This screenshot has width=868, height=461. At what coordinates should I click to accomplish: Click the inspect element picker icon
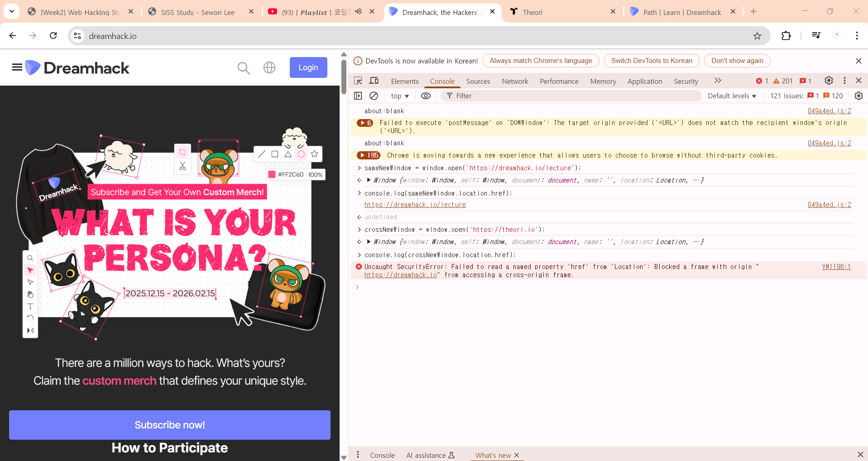coord(358,81)
